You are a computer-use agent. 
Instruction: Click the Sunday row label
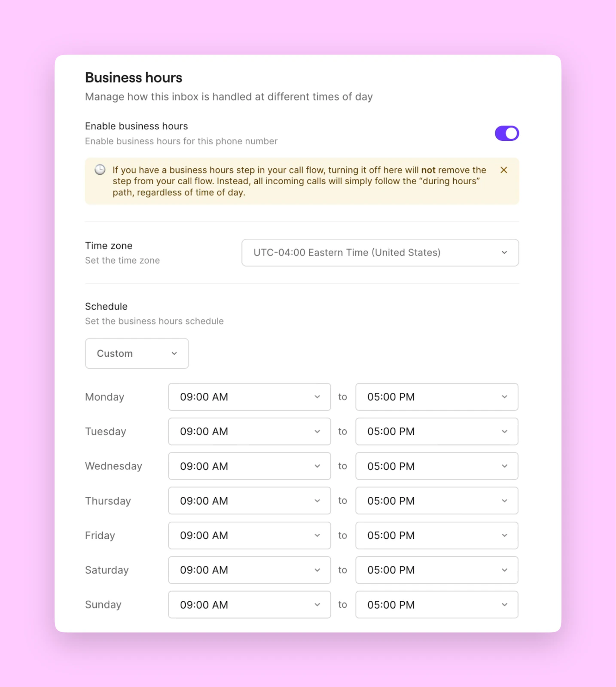[103, 605]
